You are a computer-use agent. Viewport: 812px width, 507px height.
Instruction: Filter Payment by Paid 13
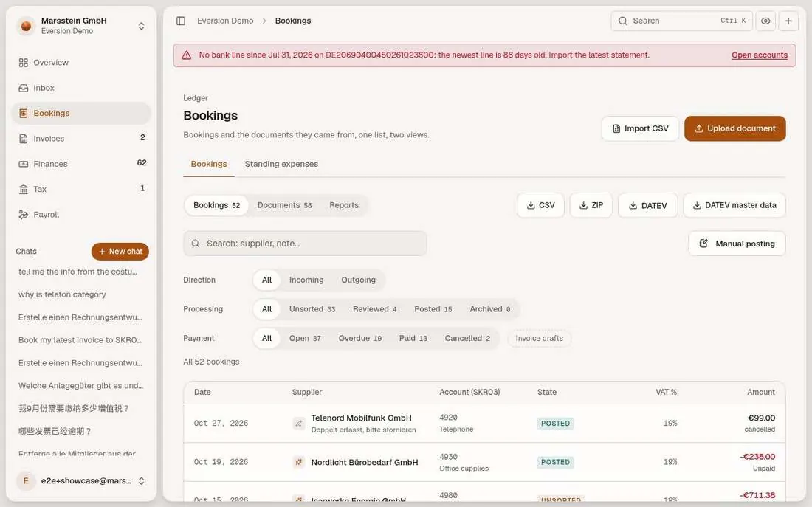[413, 338]
